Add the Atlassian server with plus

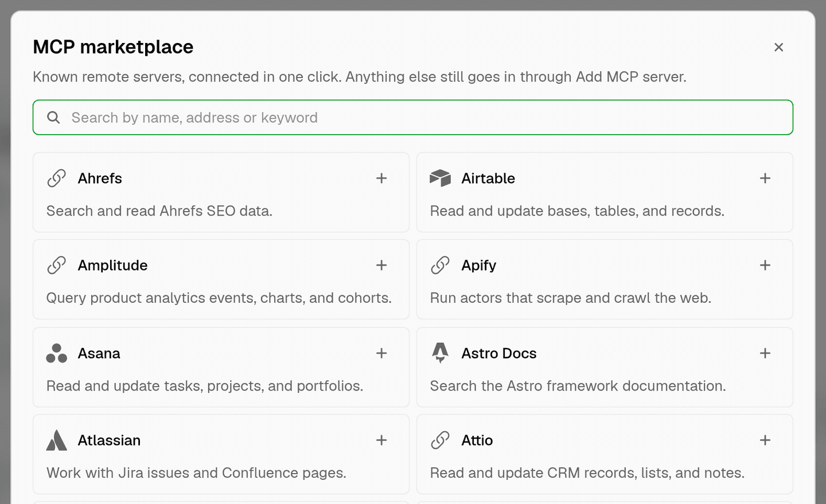(x=381, y=440)
